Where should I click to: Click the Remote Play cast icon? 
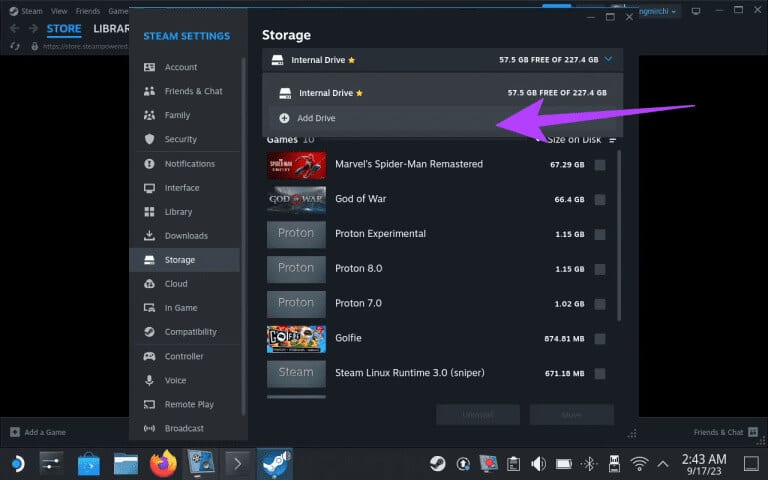tap(149, 404)
